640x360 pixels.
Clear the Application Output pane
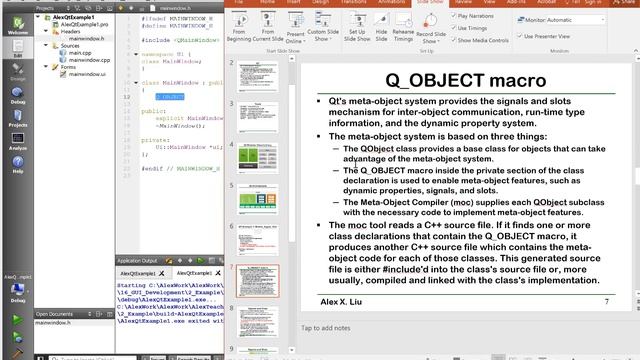(169, 260)
